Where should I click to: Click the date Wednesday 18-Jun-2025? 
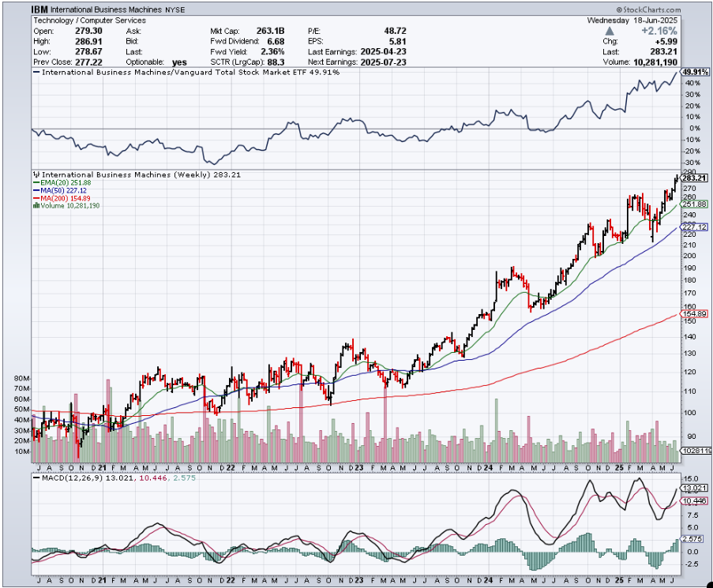[632, 21]
